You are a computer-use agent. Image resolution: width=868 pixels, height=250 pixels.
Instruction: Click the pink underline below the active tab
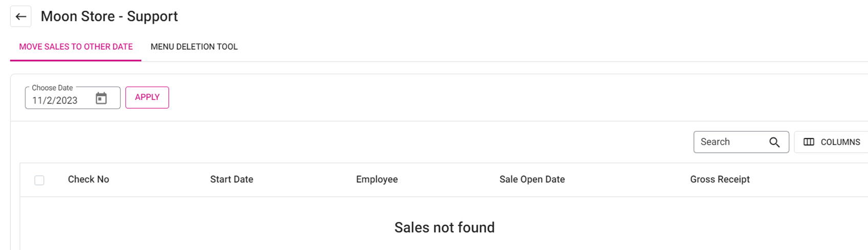[x=76, y=60]
